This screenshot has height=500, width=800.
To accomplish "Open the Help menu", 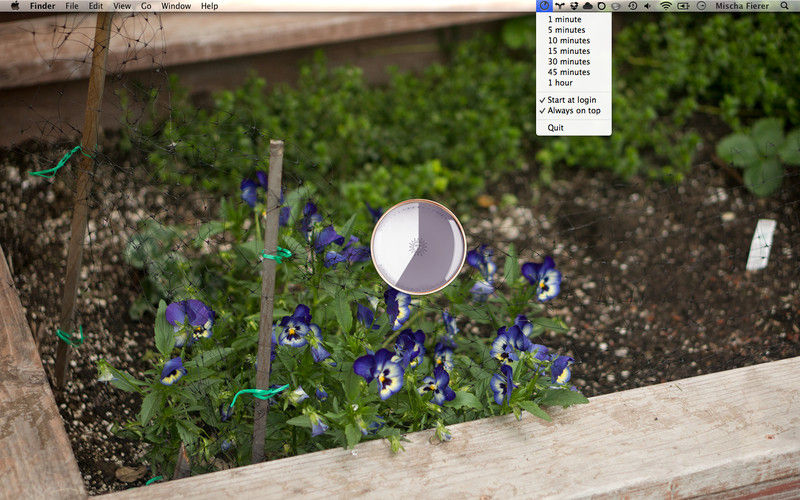I will click(209, 6).
